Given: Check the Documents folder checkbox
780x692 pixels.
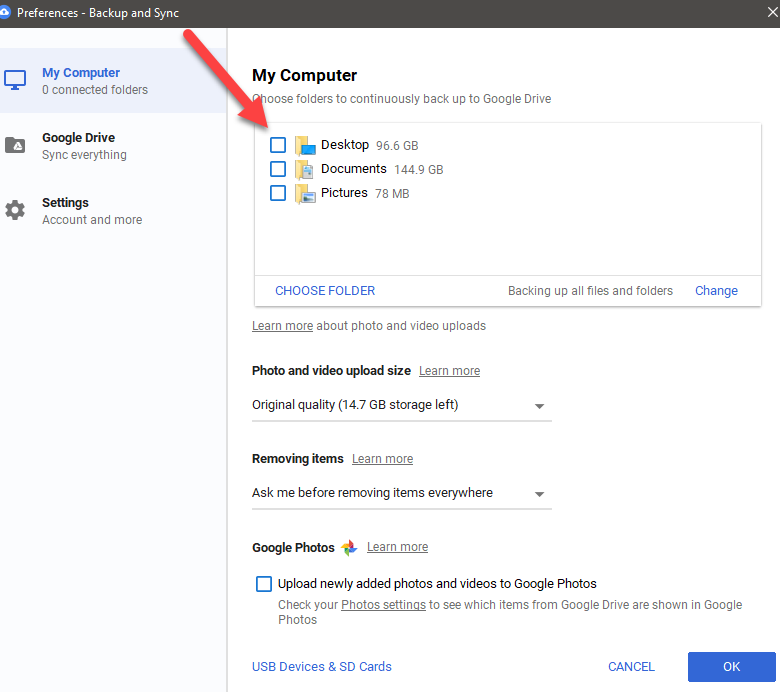Looking at the screenshot, I should (278, 169).
